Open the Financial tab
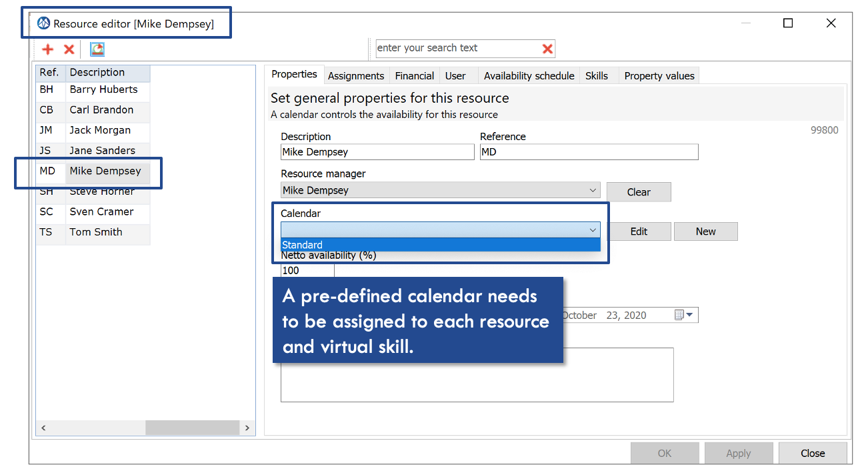This screenshot has height=475, width=868. click(415, 76)
